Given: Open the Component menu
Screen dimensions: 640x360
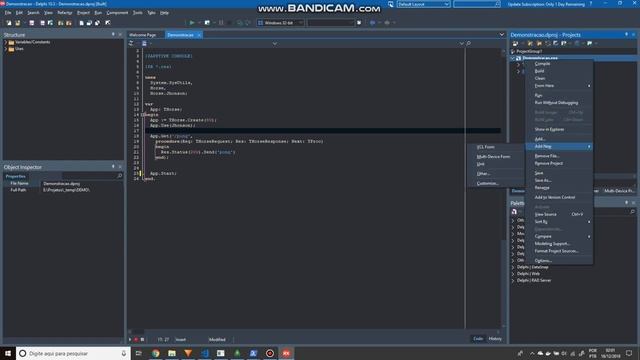Looking at the screenshot, I should coord(117,13).
